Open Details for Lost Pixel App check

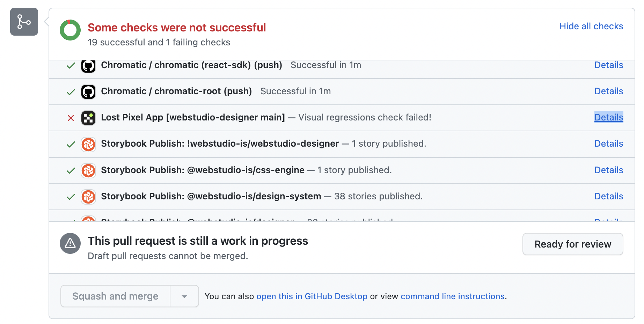[608, 118]
